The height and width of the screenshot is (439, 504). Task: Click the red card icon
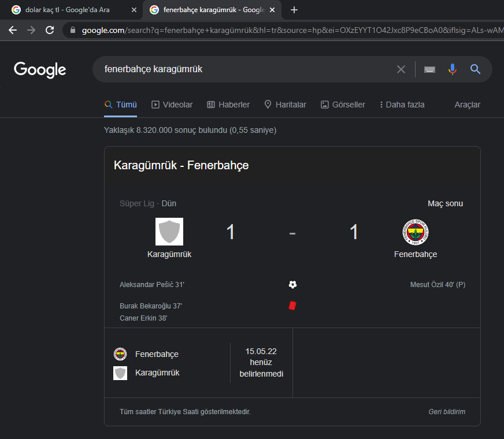[292, 306]
